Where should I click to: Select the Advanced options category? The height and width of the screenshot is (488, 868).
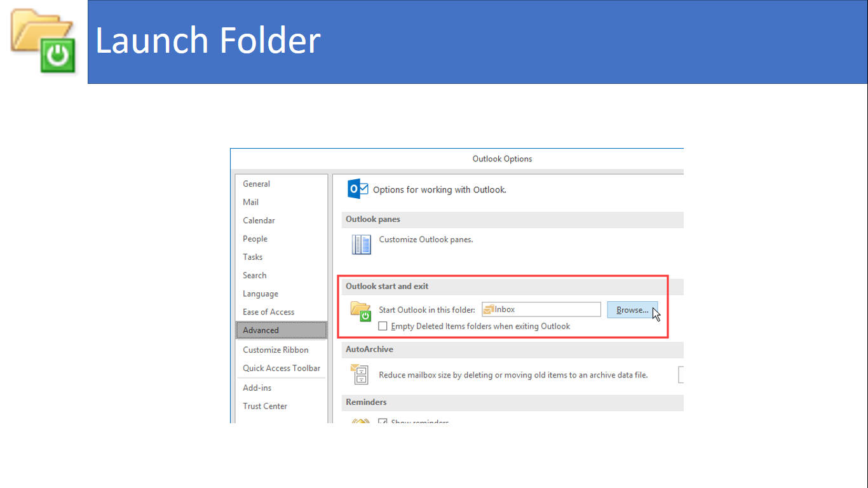(281, 330)
